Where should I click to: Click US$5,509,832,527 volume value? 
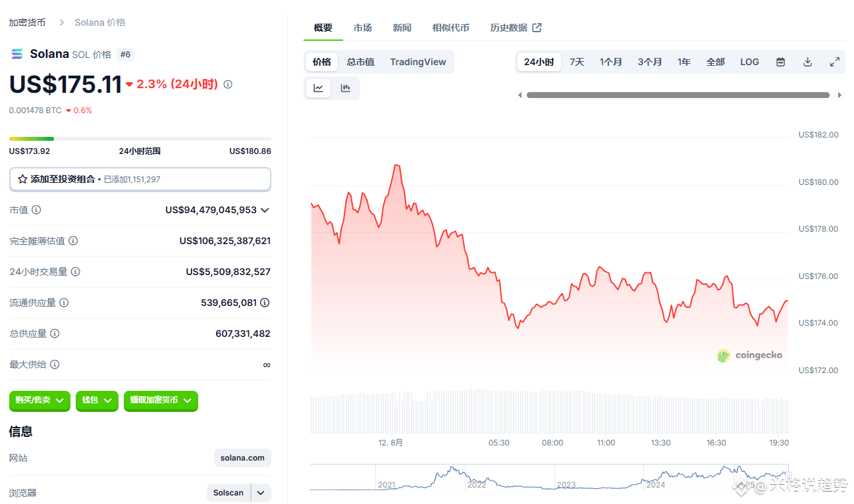(228, 272)
